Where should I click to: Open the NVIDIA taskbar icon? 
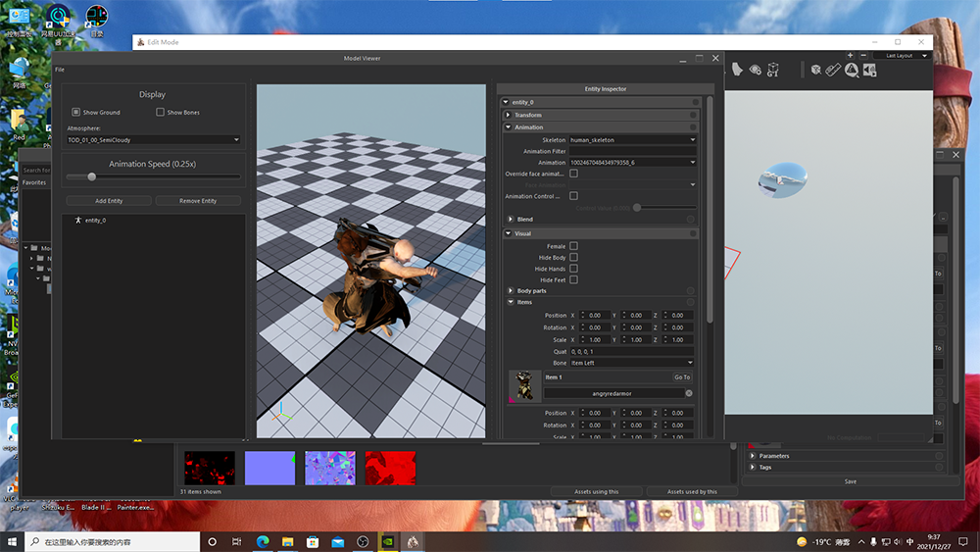click(x=387, y=541)
